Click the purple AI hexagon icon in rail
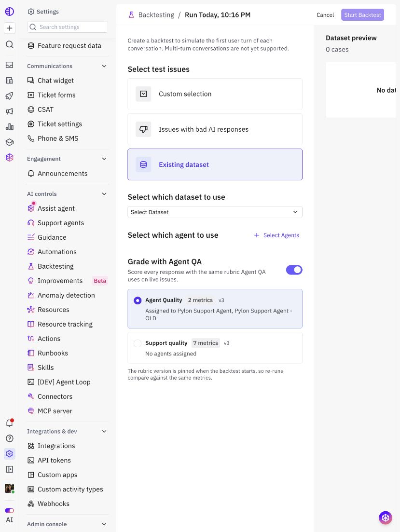400x532 pixels. [10, 157]
